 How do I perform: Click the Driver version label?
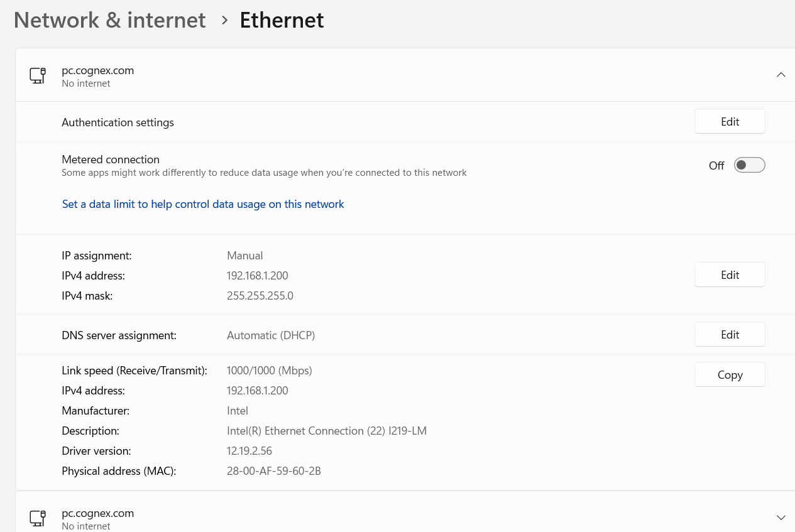96,451
